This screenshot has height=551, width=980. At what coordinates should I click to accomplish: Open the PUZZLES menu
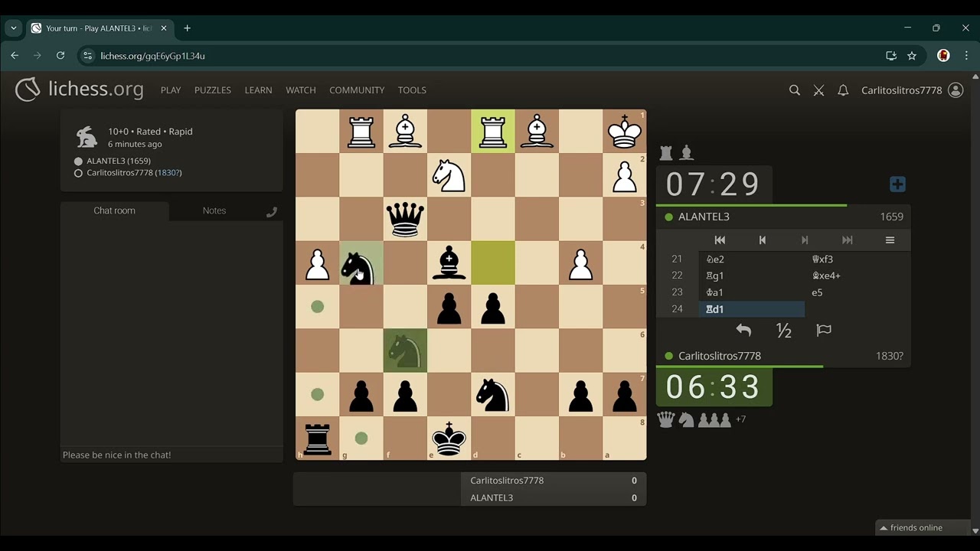pyautogui.click(x=213, y=90)
